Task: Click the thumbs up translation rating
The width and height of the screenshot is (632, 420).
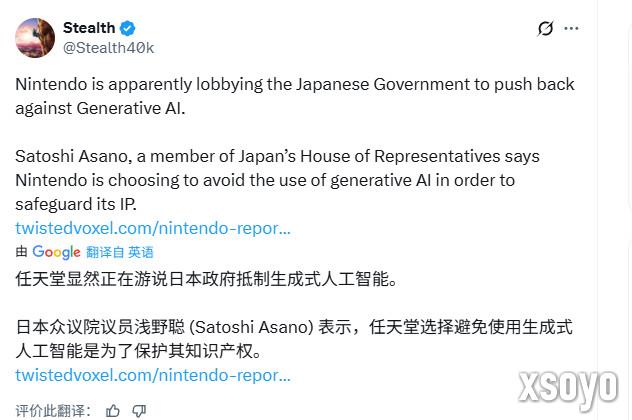Action: tap(113, 410)
